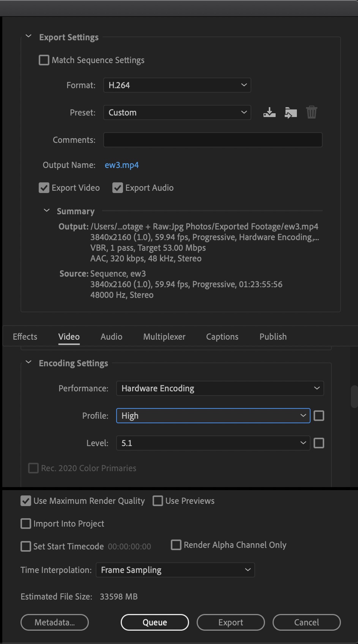The image size is (358, 644).
Task: Click the Comments text field
Action: click(x=213, y=140)
